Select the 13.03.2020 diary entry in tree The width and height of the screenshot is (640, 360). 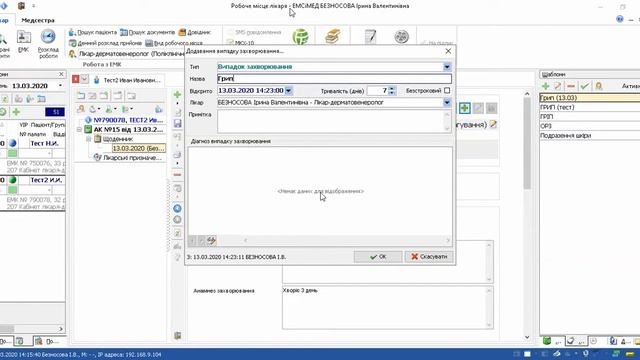[138, 148]
